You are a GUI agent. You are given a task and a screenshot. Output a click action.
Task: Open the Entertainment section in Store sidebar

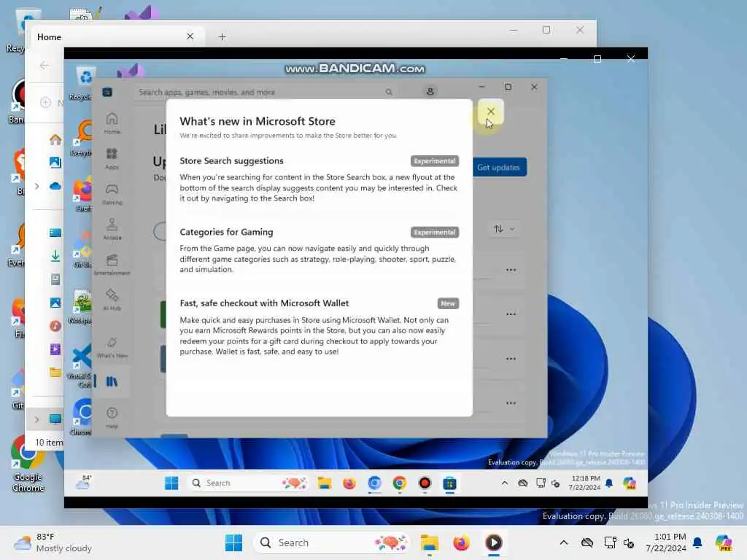coord(112,265)
